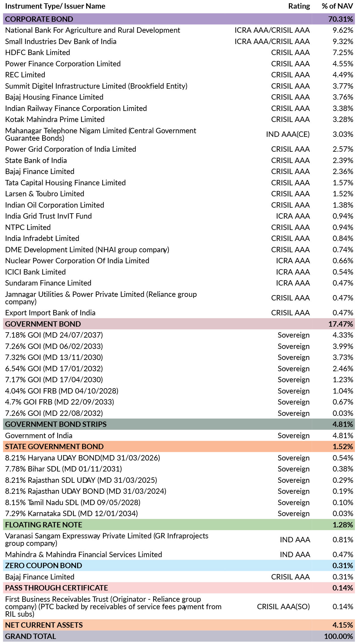Click the IND AAA(CE) rating for Mahanagar Telephone
Image resolution: width=358 pixels, height=644 pixels.
(x=288, y=134)
